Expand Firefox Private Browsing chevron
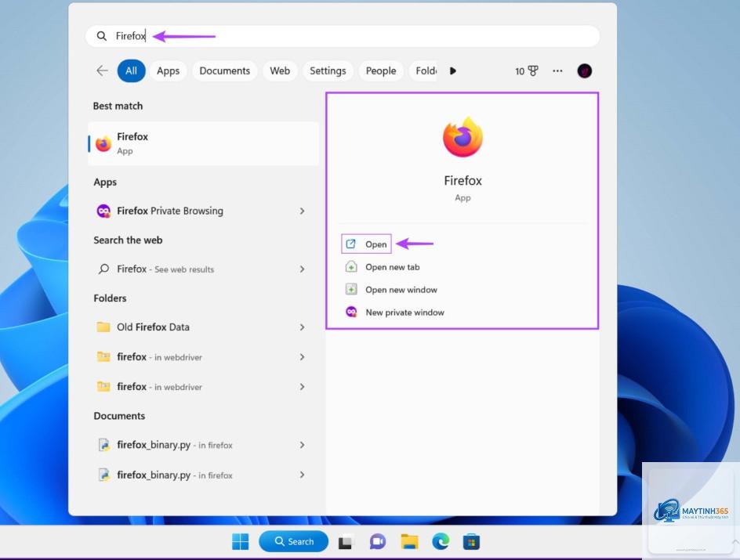This screenshot has height=560, width=740. pyautogui.click(x=302, y=211)
